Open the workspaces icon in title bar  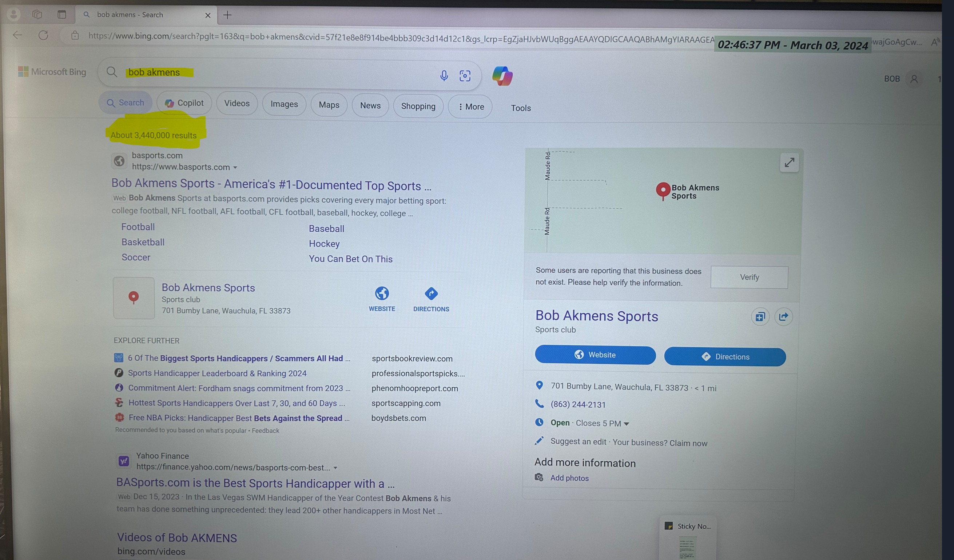[x=37, y=15]
